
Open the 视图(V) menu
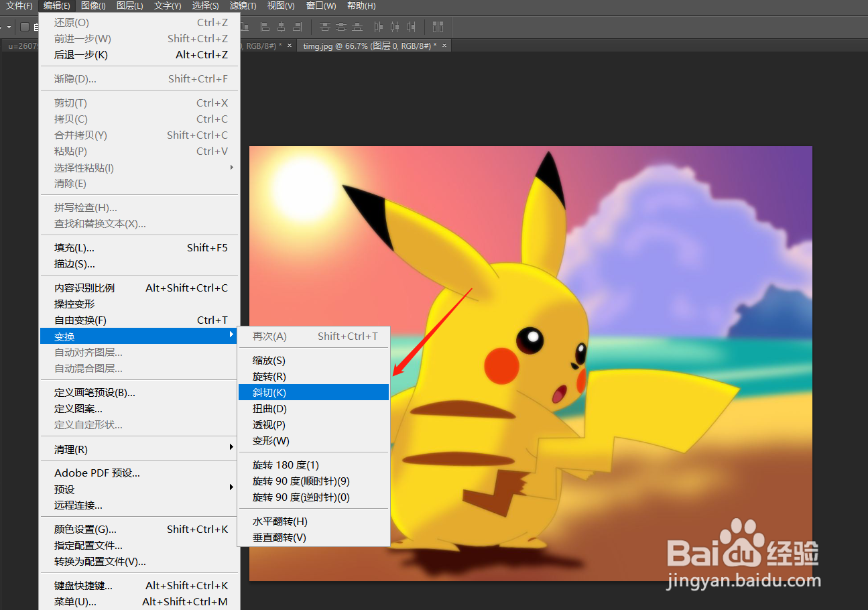click(x=280, y=6)
